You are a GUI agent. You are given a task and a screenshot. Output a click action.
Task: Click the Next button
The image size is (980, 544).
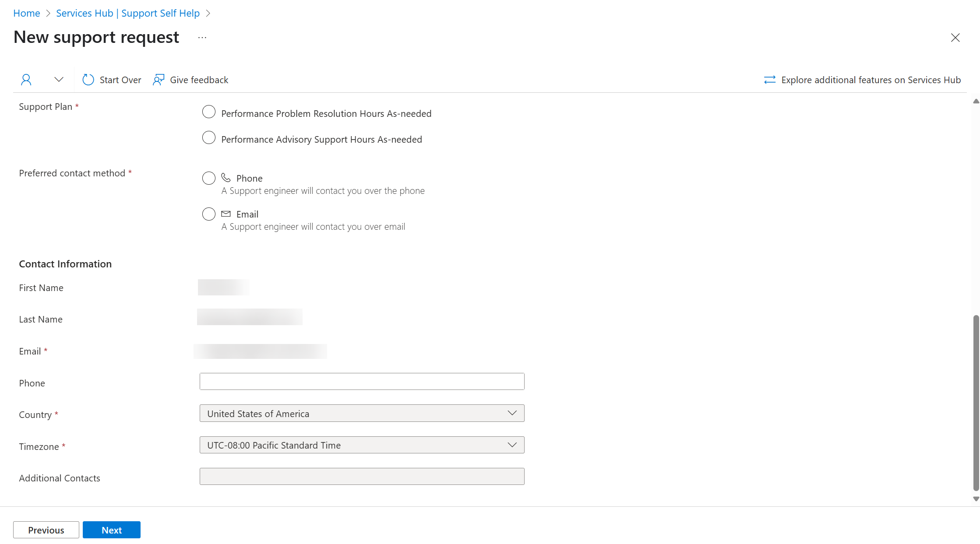(111, 530)
